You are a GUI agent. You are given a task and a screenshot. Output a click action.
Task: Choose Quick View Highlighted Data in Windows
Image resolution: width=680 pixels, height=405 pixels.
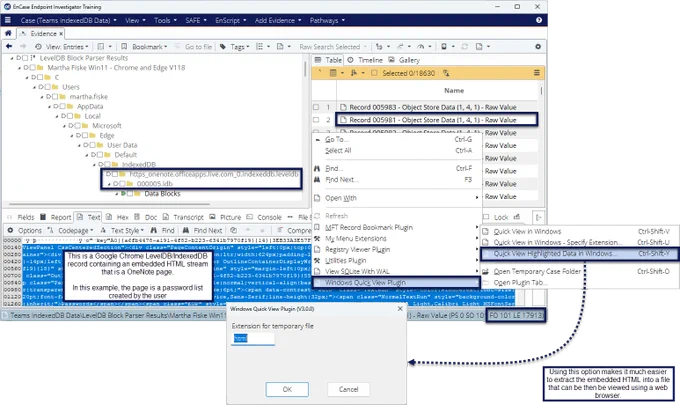(579, 253)
